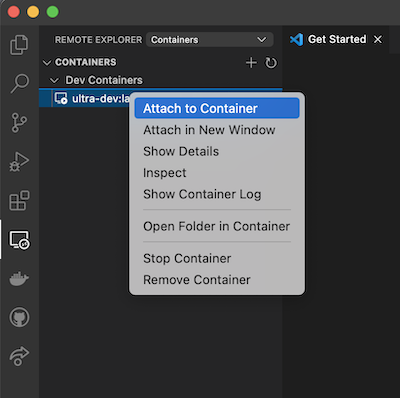Collapse the Dev Containers tree node

54,80
